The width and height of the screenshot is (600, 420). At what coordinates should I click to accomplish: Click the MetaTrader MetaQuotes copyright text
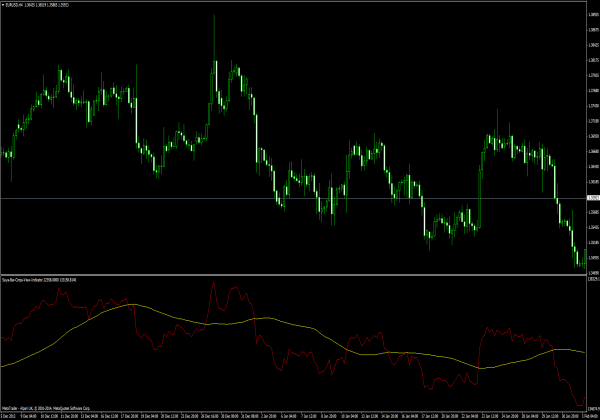(46, 408)
